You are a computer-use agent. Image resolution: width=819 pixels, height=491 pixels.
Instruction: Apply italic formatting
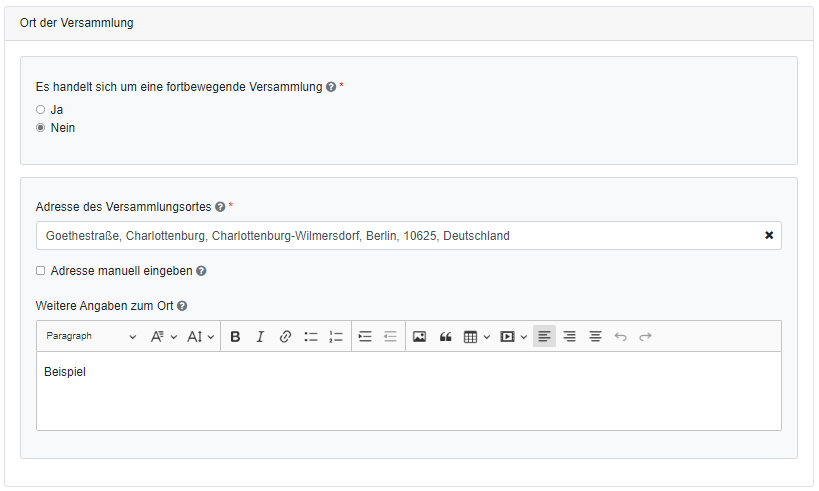[x=260, y=337]
